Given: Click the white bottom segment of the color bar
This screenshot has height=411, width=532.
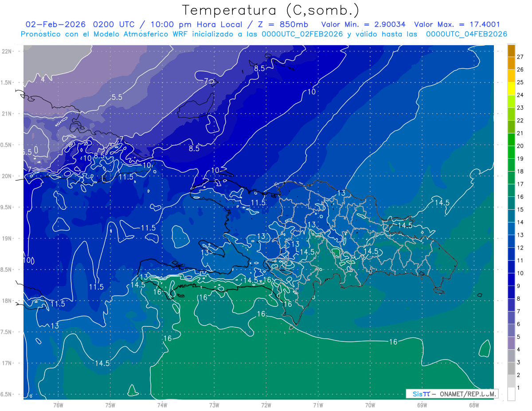Looking at the screenshot, I should (511, 394).
